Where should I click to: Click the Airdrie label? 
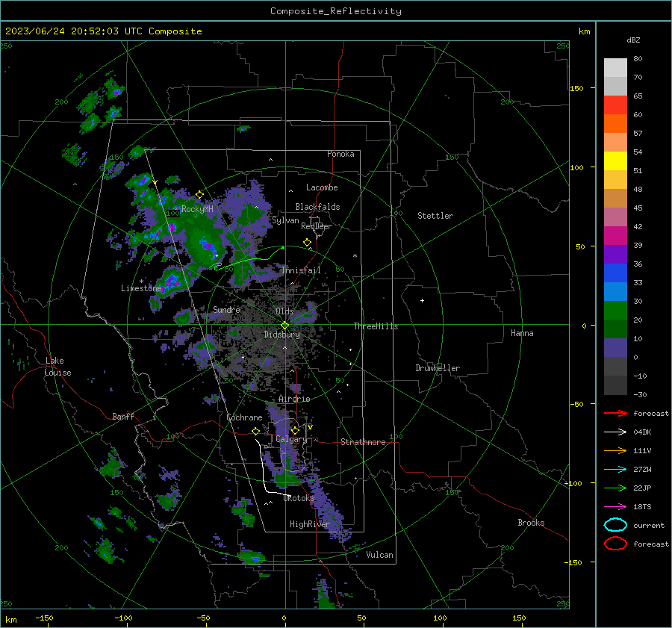[294, 399]
